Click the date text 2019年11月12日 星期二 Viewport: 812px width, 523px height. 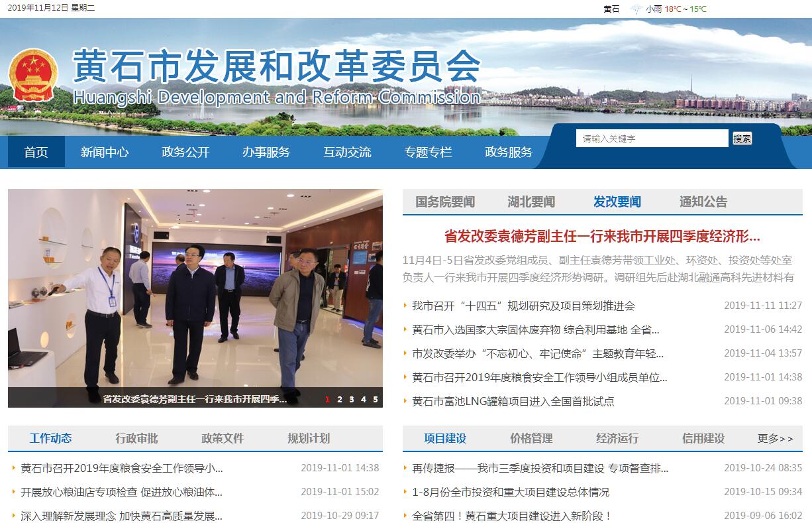click(x=52, y=8)
